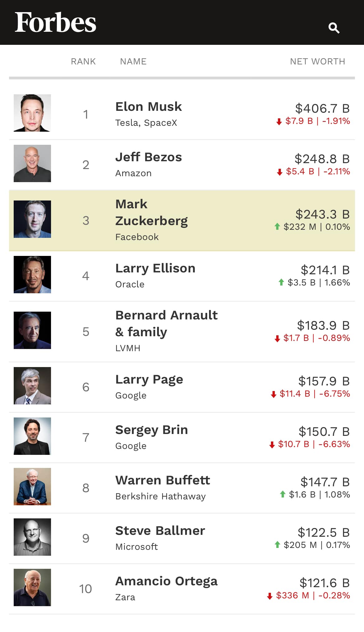The height and width of the screenshot is (632, 364).
Task: Click the $406.7 B net worth value
Action: (322, 108)
